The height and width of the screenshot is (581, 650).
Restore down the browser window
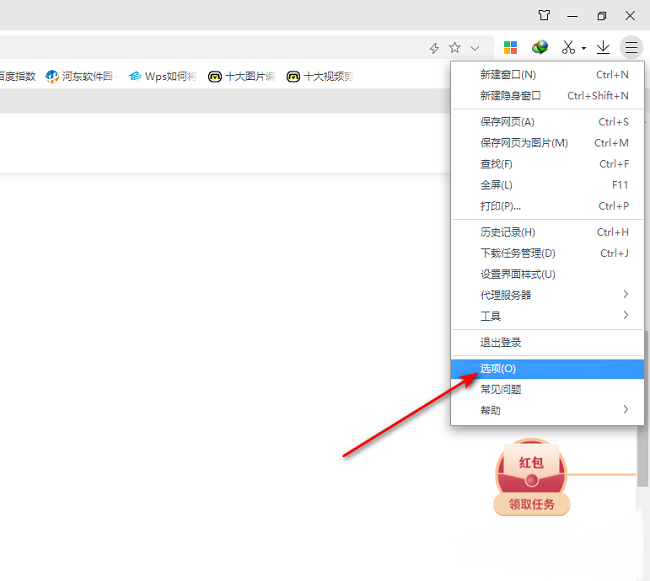point(601,16)
